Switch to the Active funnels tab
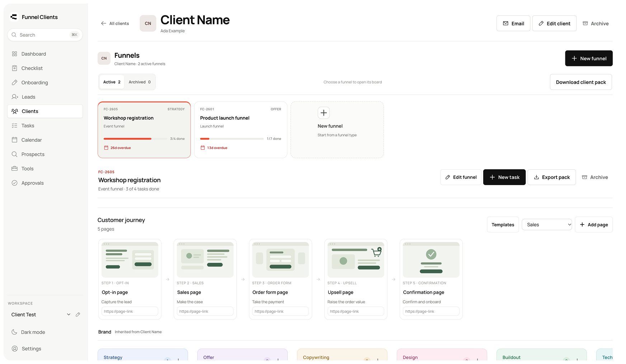The image size is (626, 364). (x=112, y=82)
